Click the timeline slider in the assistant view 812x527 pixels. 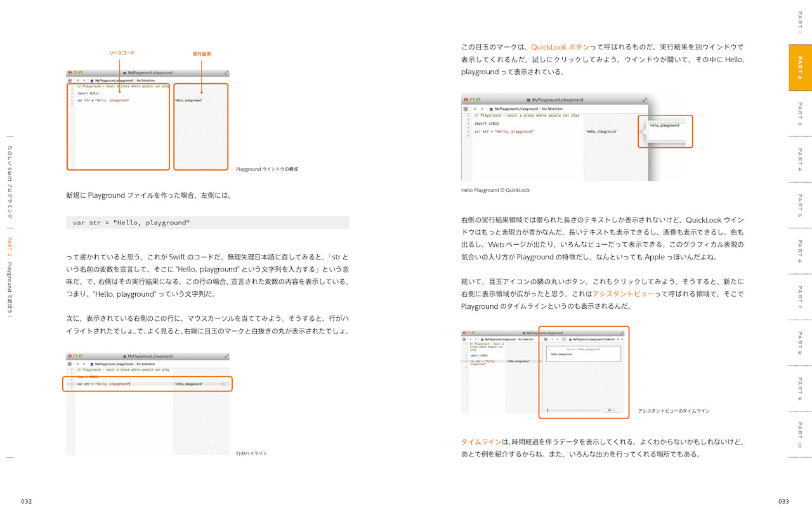[573, 410]
